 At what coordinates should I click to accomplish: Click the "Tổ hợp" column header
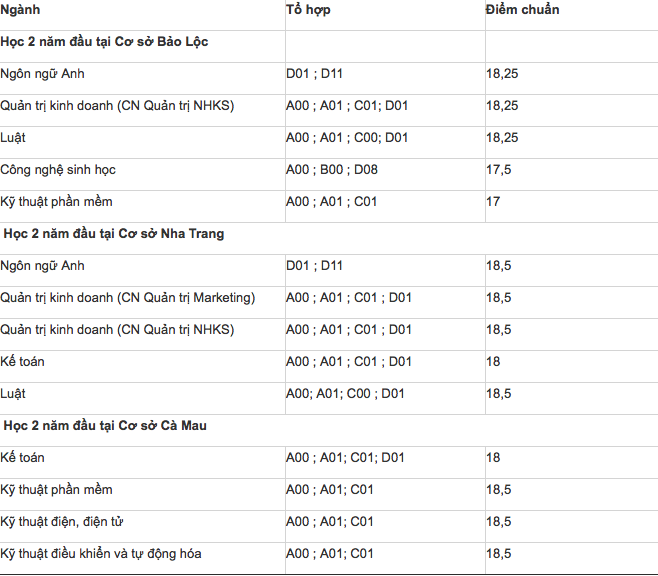click(308, 10)
